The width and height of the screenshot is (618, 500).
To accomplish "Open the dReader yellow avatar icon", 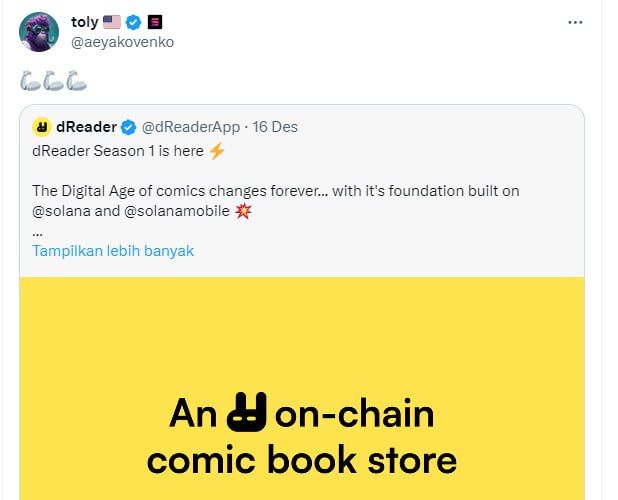I will point(42,127).
